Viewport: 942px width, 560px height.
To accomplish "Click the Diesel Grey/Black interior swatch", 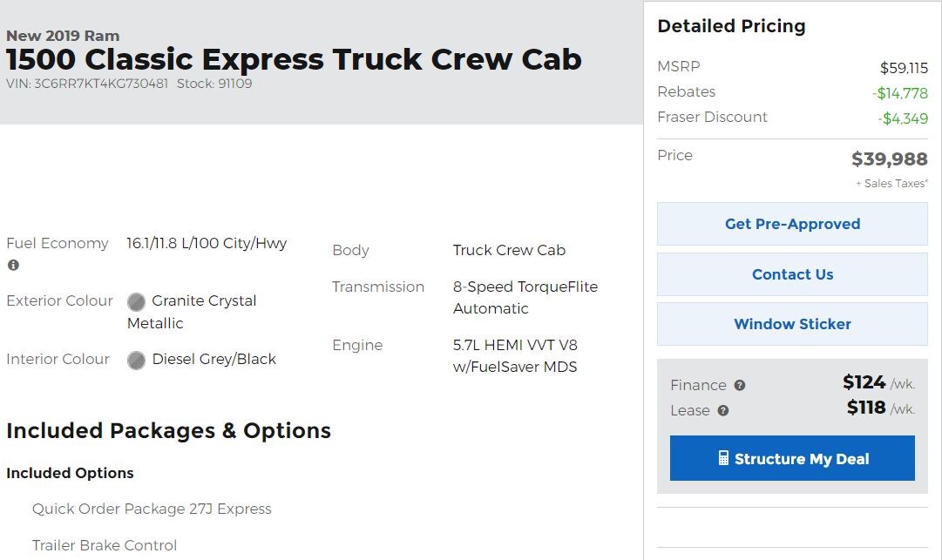I will tap(136, 361).
